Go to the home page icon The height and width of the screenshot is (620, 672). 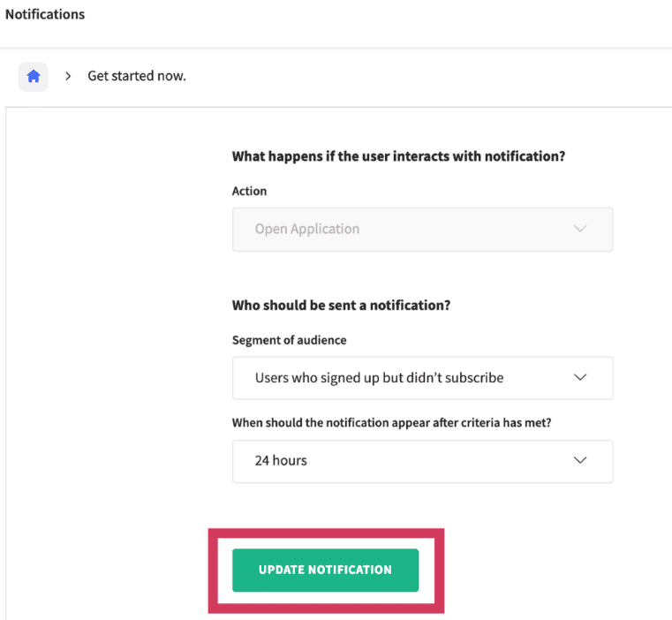(34, 77)
